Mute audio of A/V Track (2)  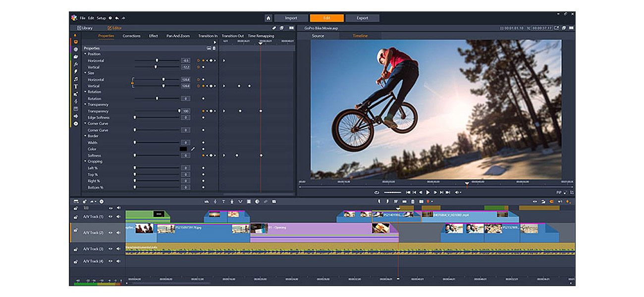click(118, 233)
